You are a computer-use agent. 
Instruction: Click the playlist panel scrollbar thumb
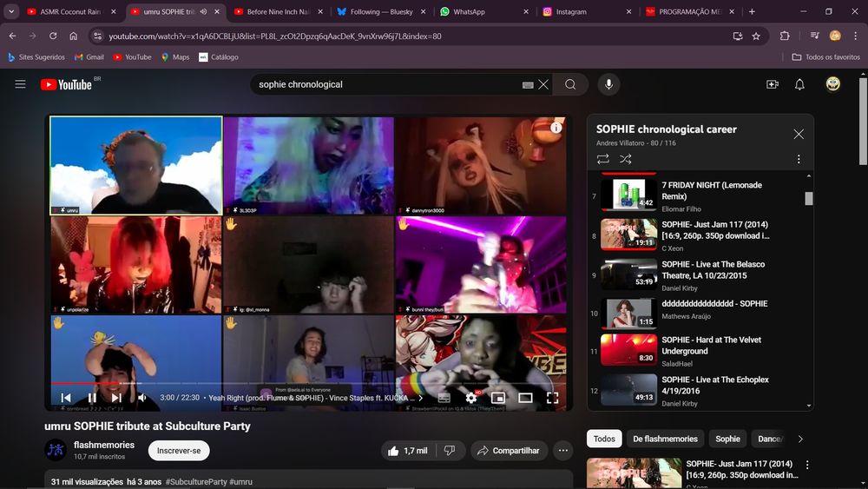click(809, 198)
